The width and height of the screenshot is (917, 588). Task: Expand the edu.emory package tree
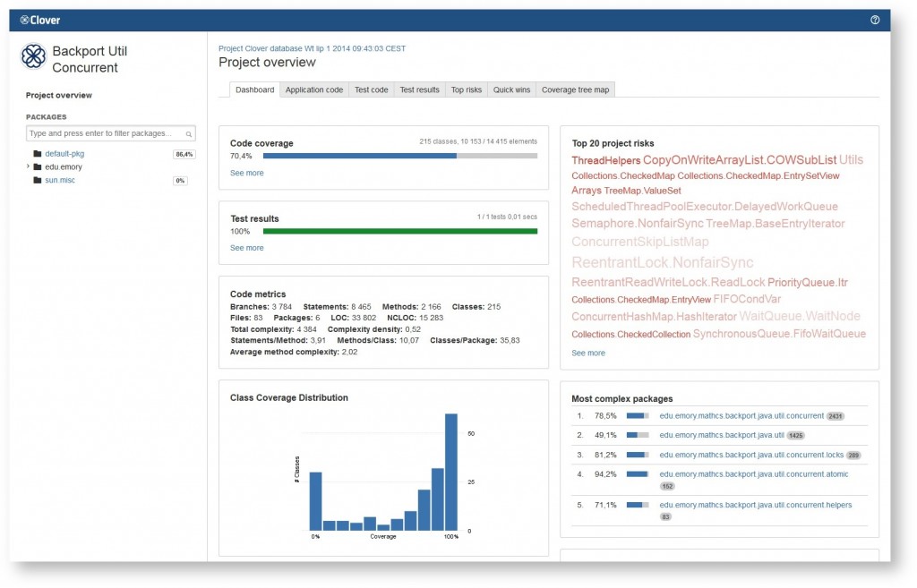(x=30, y=166)
